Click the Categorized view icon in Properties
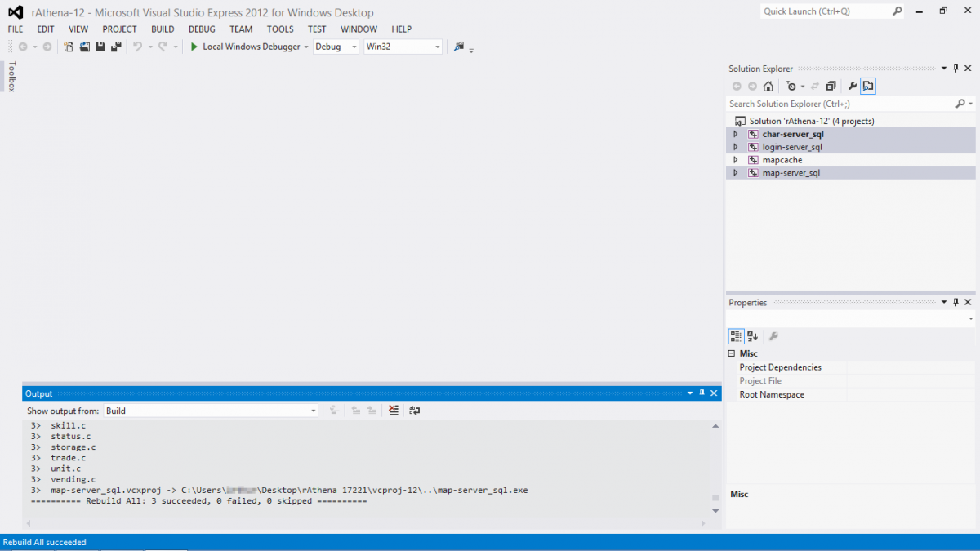 (x=736, y=336)
